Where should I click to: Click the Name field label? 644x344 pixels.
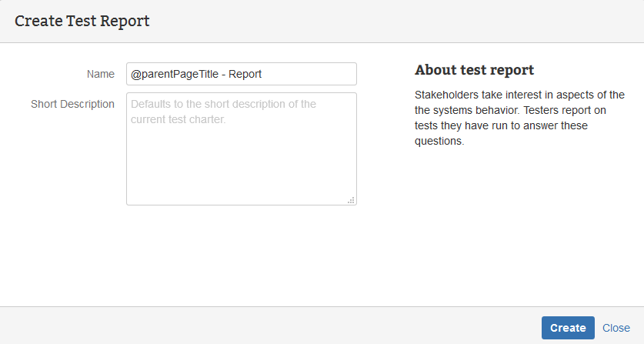[x=101, y=74]
